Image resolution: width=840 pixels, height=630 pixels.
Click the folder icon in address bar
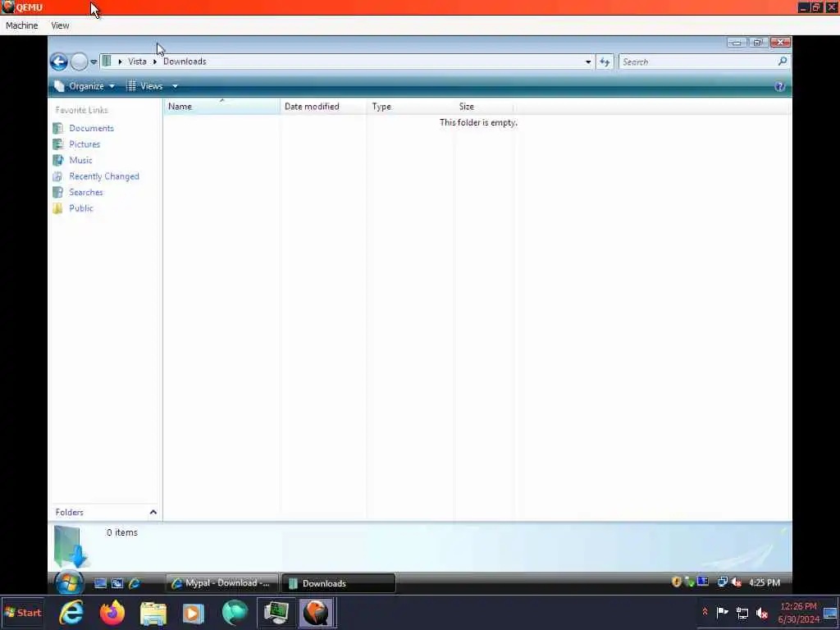(x=107, y=61)
